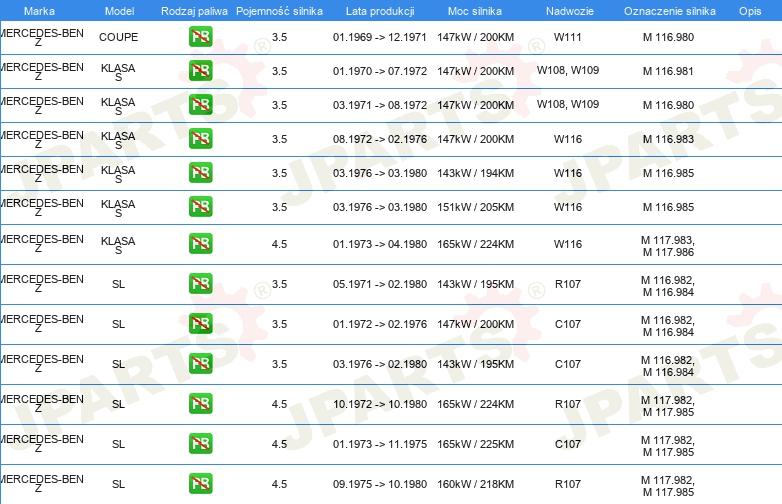The width and height of the screenshot is (782, 504).
Task: Click fuel icon in the 03.1976 -> 02.1980 row
Action: (x=200, y=363)
